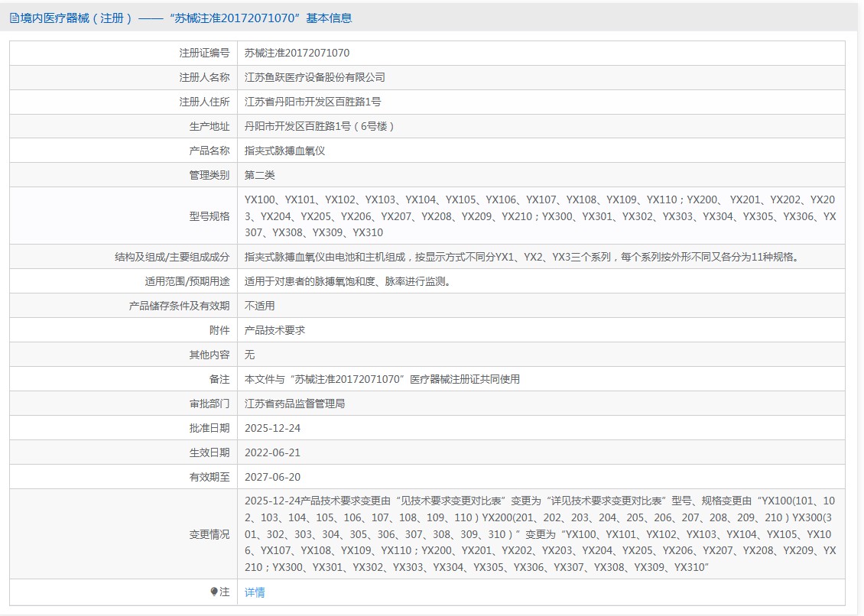This screenshot has height=616, width=864.
Task: Click attachment value 产品技术要求
Action: [x=274, y=331]
